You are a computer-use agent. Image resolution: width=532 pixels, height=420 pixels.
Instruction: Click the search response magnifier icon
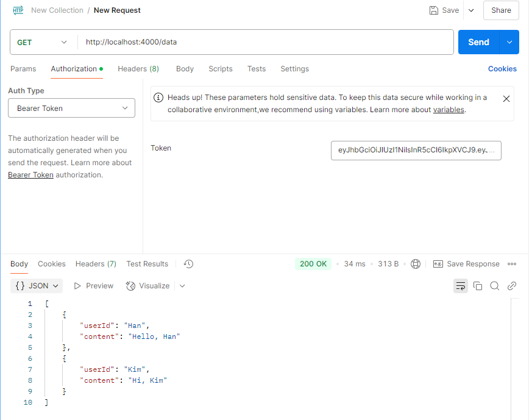tap(494, 286)
